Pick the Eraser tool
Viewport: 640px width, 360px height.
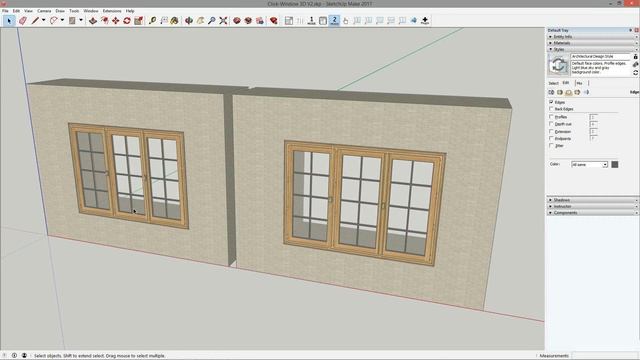click(x=23, y=20)
